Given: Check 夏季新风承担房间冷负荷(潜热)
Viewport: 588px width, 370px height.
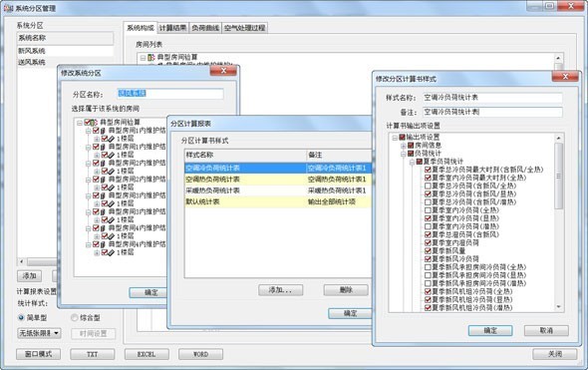Looking at the screenshot, I should click(428, 283).
